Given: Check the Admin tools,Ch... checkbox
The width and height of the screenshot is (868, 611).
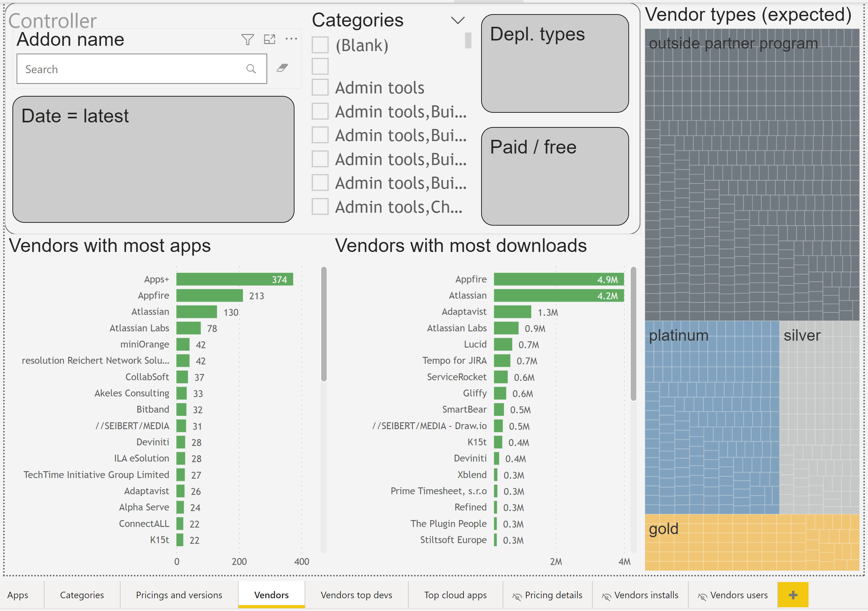Looking at the screenshot, I should 320,206.
